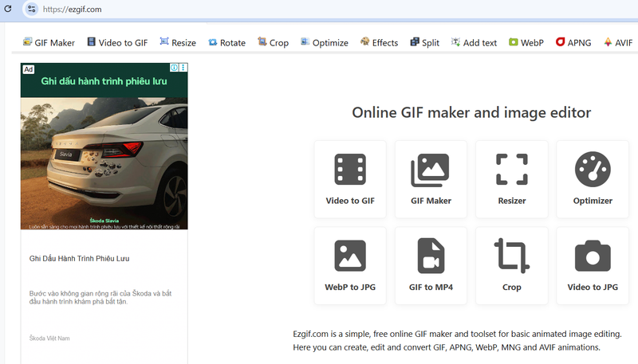The image size is (638, 364).
Task: Open the Video to GIF tile icon
Action: tap(350, 170)
